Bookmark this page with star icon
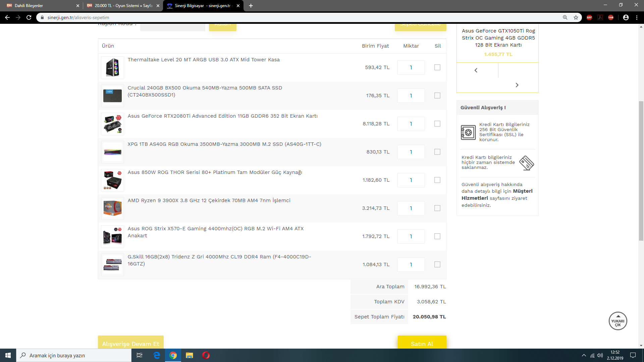This screenshot has width=644, height=362. click(x=576, y=17)
